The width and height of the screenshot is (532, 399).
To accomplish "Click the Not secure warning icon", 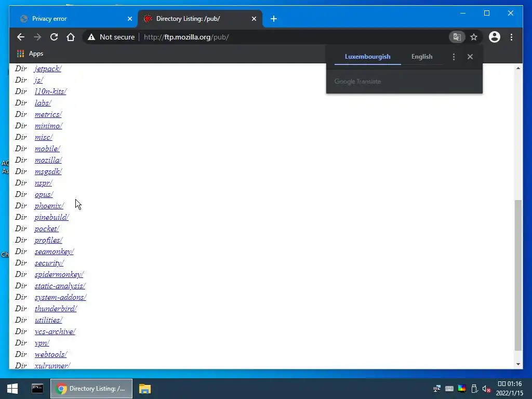I will click(x=91, y=37).
